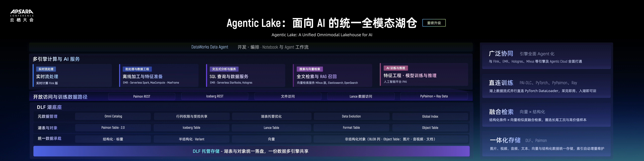Select the small blue 实时流处理 tag

[x=46, y=69]
